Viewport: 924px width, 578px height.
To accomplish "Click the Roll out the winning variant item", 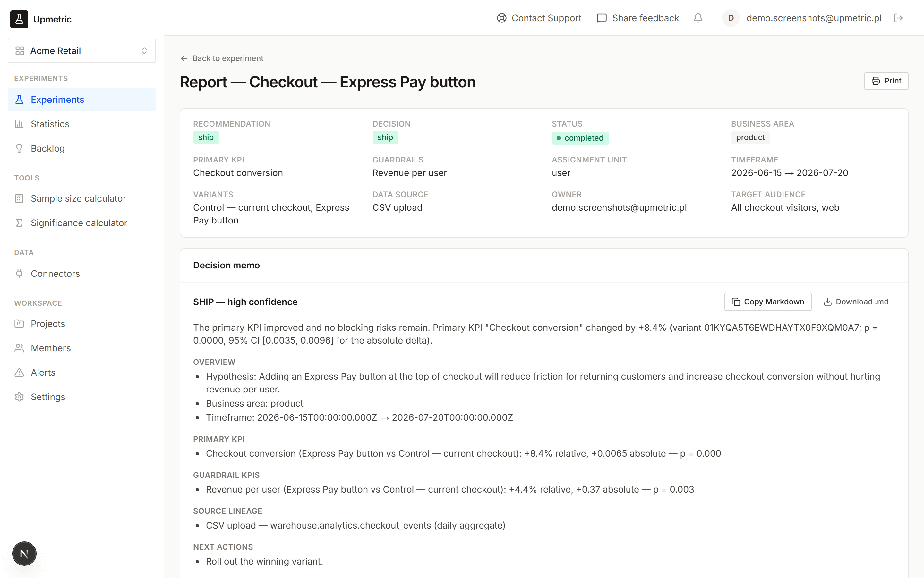I will (x=264, y=561).
